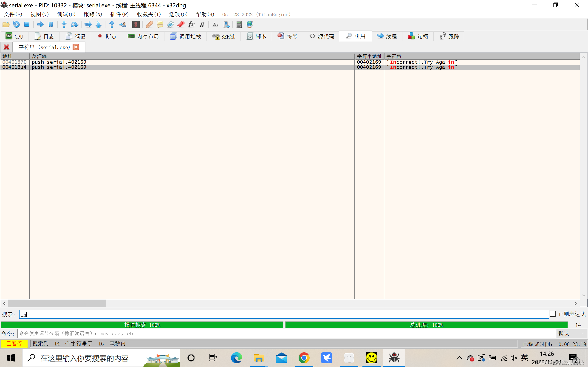Open the Source Code (源代码) panel
This screenshot has height=367, width=588.
323,36
